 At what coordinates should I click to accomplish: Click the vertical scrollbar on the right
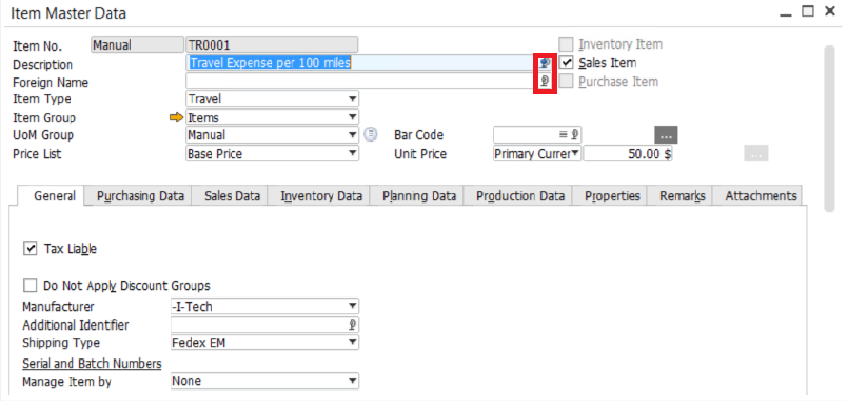(828, 128)
